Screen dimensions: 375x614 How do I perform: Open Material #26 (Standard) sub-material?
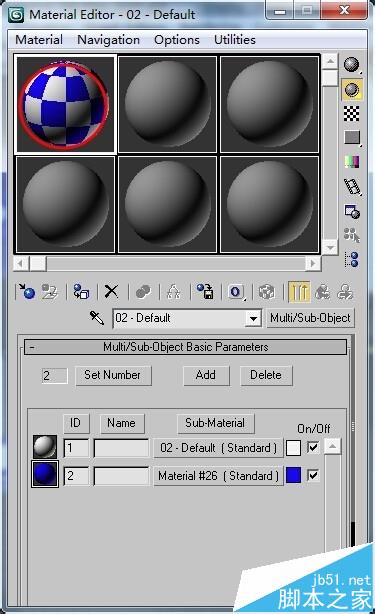pos(218,476)
